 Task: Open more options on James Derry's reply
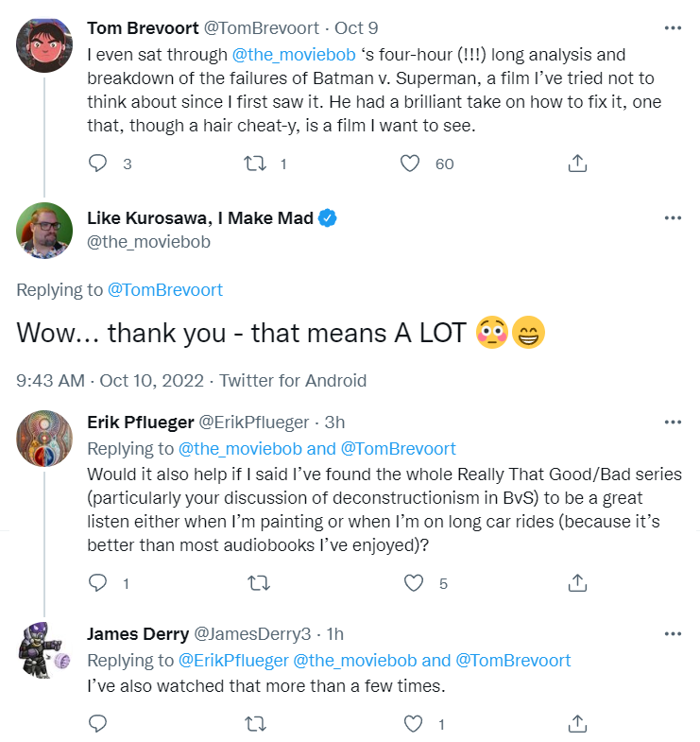[x=673, y=633]
